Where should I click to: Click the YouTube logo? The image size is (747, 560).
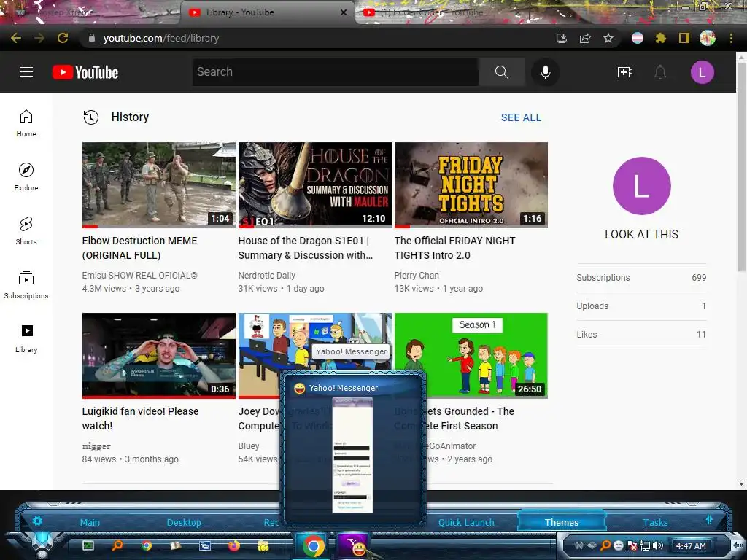85,72
